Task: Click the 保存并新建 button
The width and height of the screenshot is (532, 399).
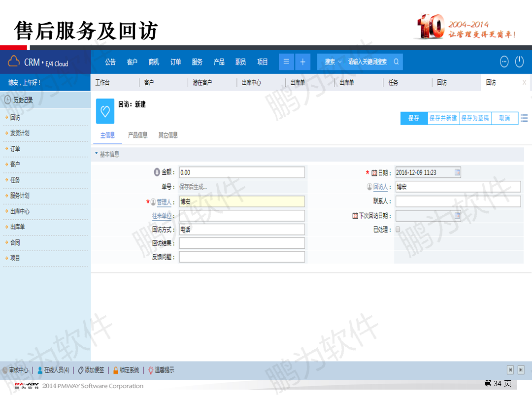Action: pos(443,118)
